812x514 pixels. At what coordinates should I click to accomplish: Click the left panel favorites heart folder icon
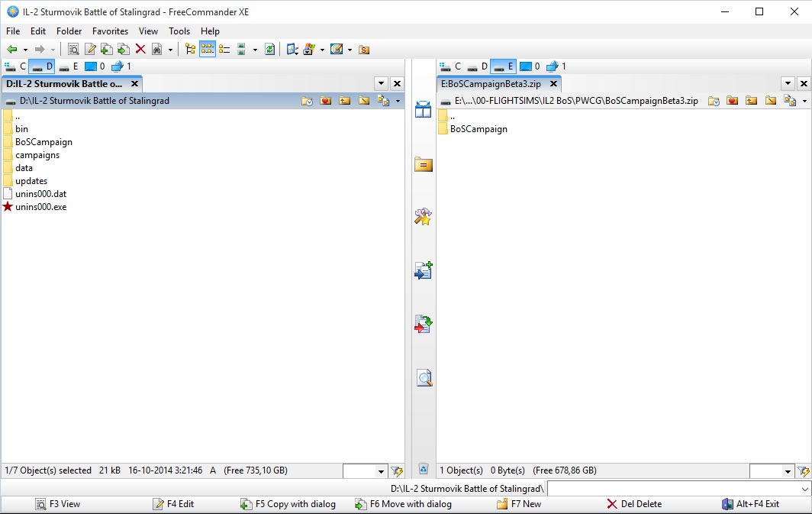click(326, 101)
